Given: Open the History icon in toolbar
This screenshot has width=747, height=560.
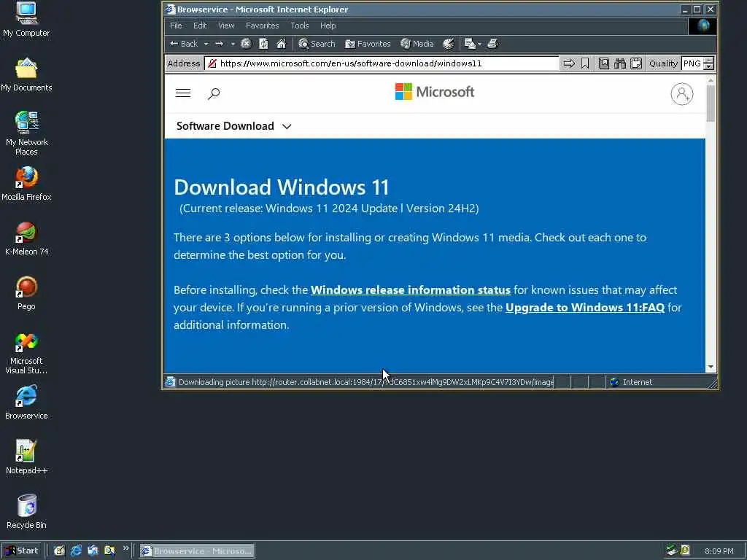Looking at the screenshot, I should pos(449,44).
